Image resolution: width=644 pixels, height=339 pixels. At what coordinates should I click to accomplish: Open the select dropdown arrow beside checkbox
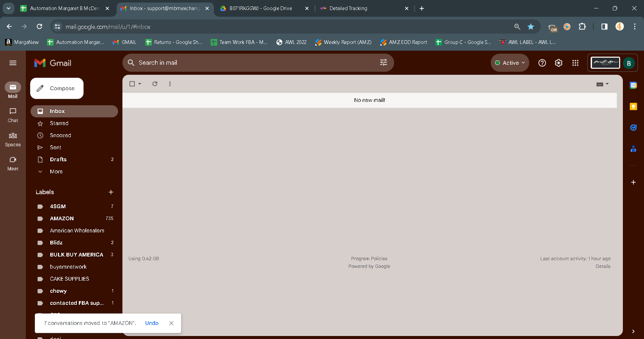140,84
